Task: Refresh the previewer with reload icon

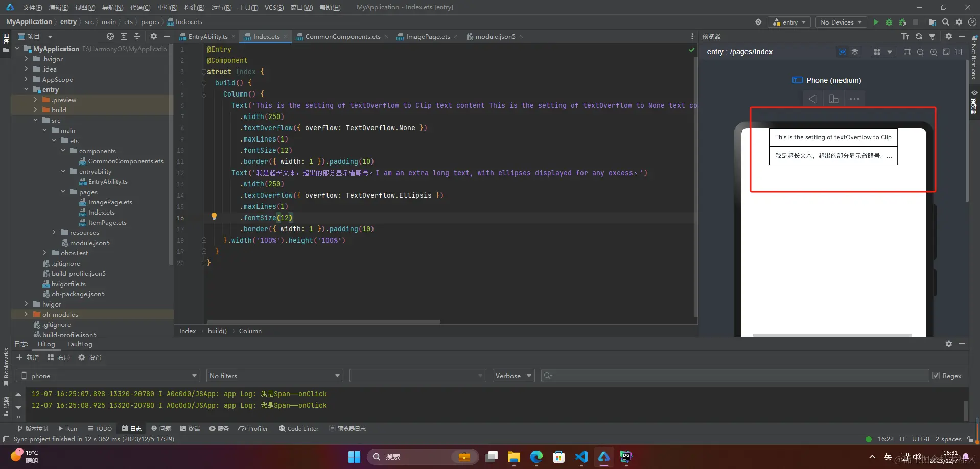Action: click(919, 36)
